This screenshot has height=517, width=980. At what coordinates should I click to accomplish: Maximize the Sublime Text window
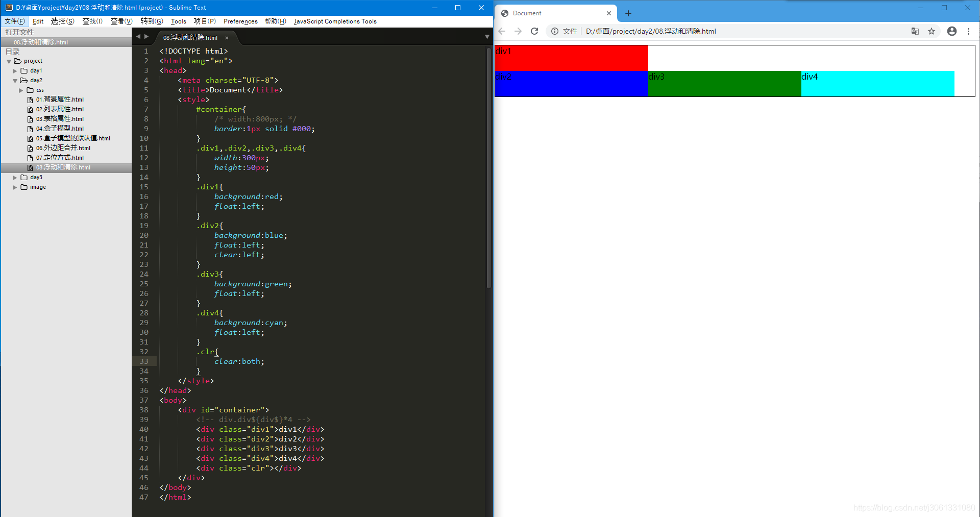[x=458, y=8]
